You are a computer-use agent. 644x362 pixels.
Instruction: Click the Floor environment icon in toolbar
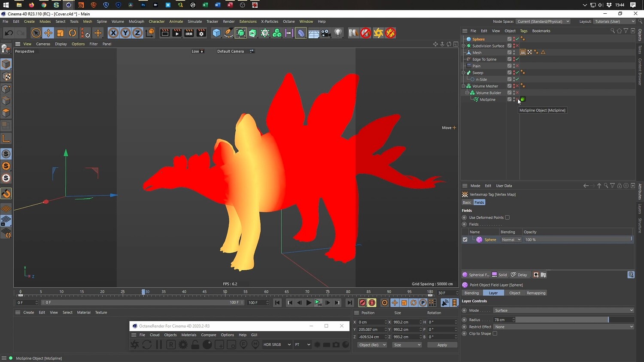tap(314, 33)
